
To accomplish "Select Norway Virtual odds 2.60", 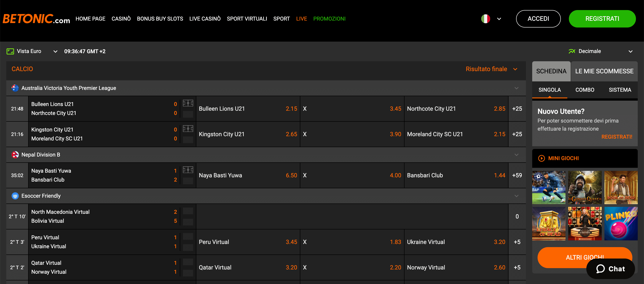I will click(456, 267).
